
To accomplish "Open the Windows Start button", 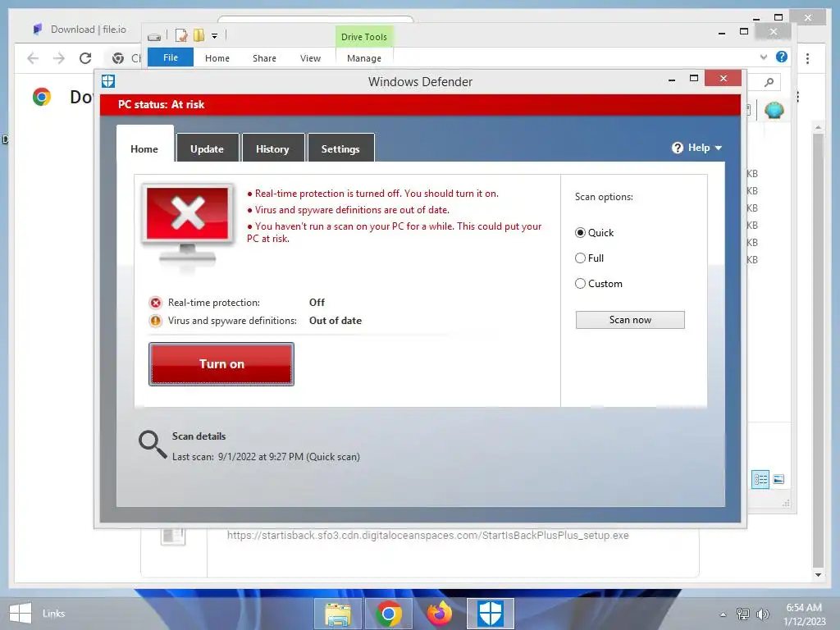I will pyautogui.click(x=21, y=614).
